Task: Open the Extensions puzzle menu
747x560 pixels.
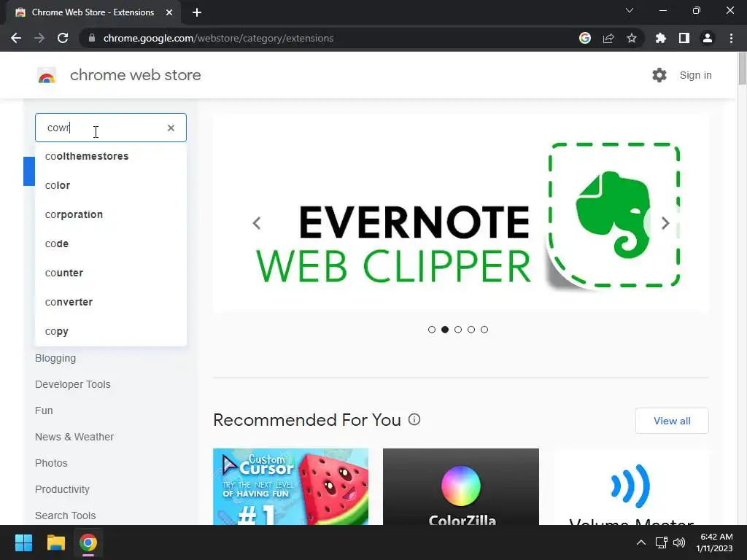Action: click(661, 38)
